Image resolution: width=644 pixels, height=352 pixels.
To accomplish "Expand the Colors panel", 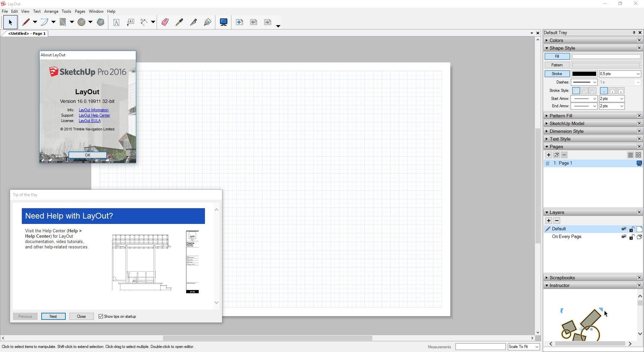I will click(547, 41).
